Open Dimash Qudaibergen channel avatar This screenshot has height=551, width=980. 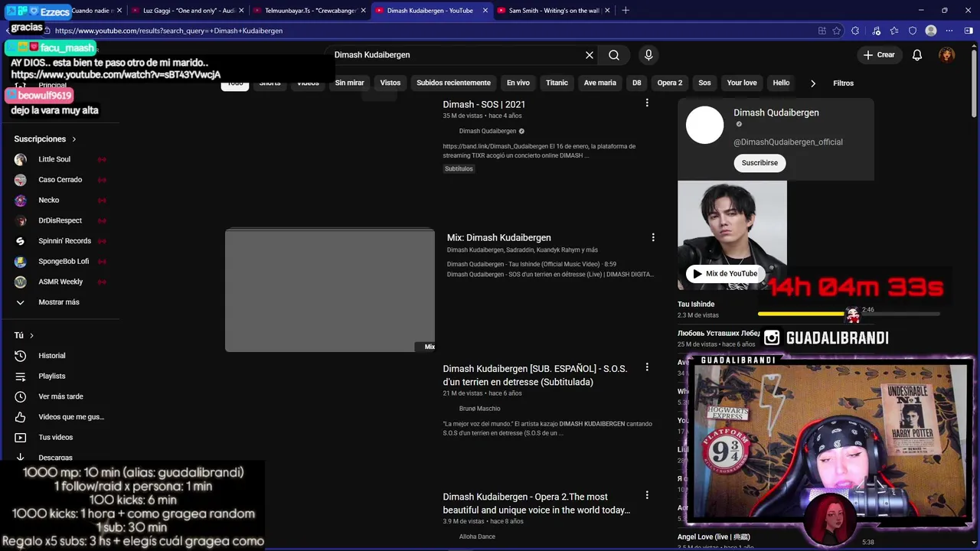coord(704,125)
